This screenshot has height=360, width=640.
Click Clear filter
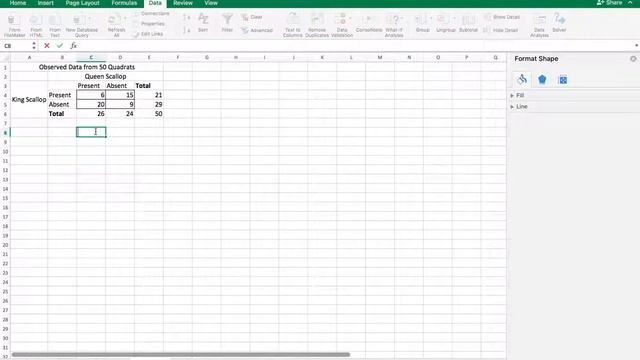pos(252,17)
